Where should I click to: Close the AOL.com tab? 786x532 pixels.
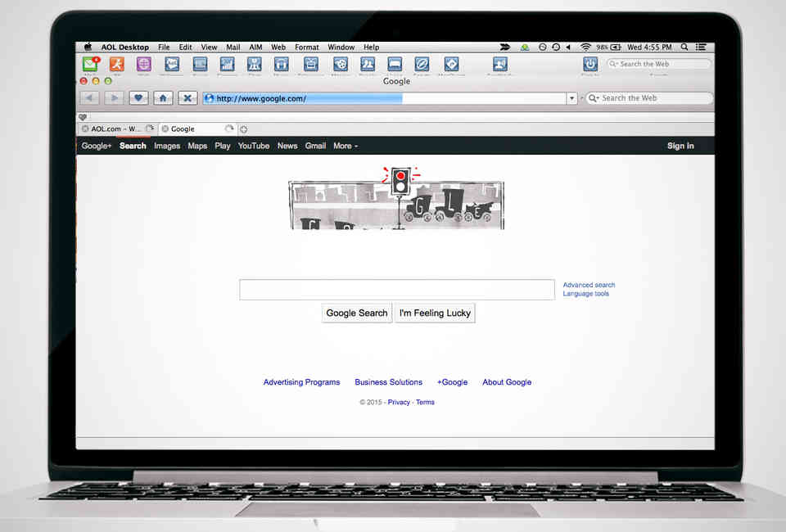[x=85, y=129]
